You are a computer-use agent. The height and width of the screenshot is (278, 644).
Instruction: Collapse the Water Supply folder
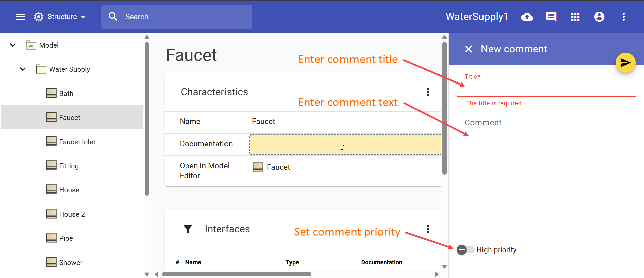(23, 69)
